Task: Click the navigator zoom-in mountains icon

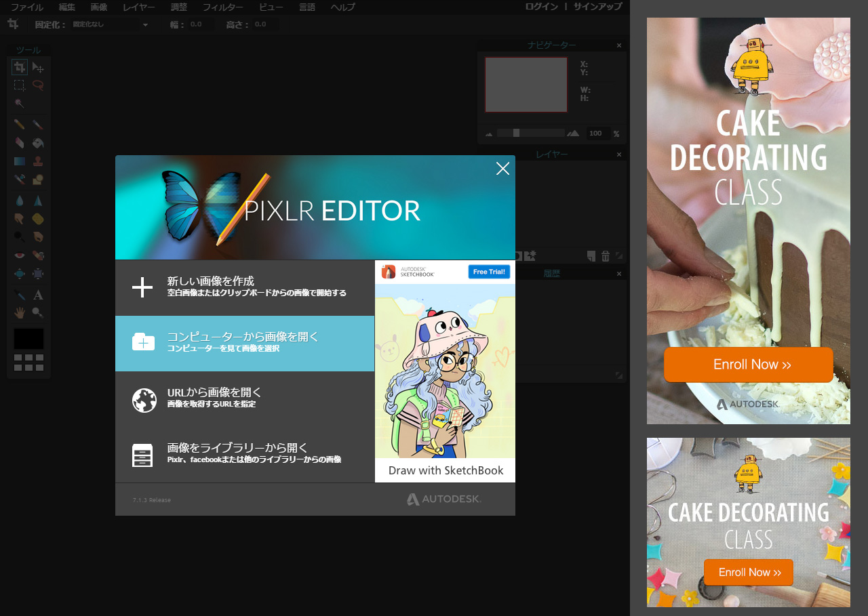Action: click(573, 134)
